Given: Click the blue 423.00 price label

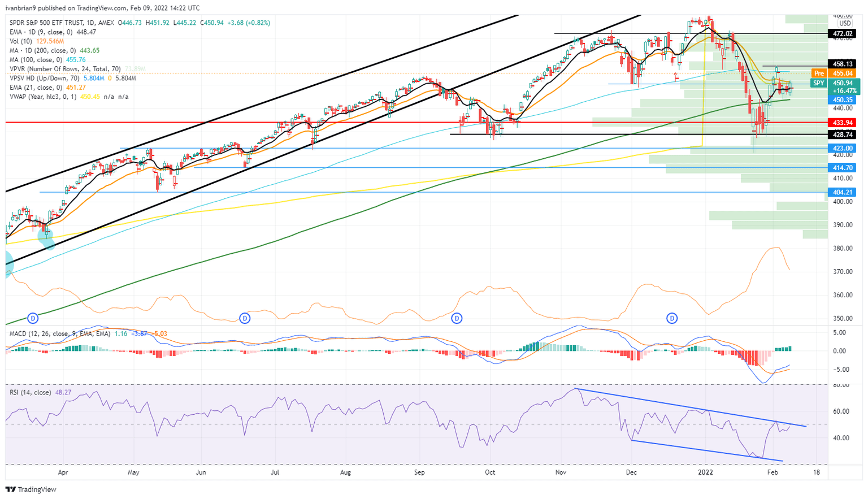Looking at the screenshot, I should tap(843, 148).
